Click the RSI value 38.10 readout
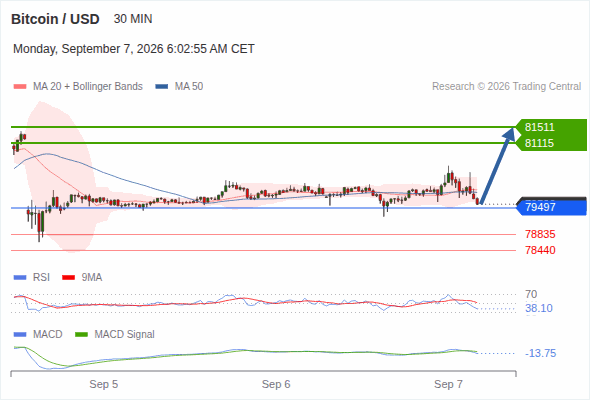The image size is (590, 400). point(539,309)
